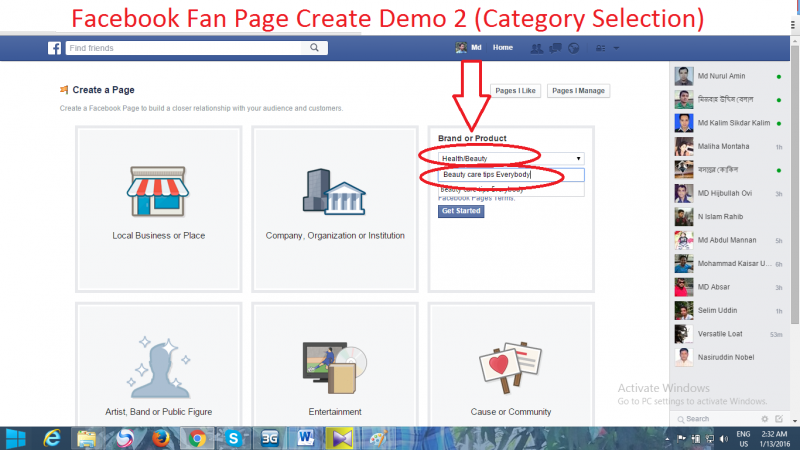Open the privacy shortcuts icon
800x450 pixels.
(x=601, y=48)
